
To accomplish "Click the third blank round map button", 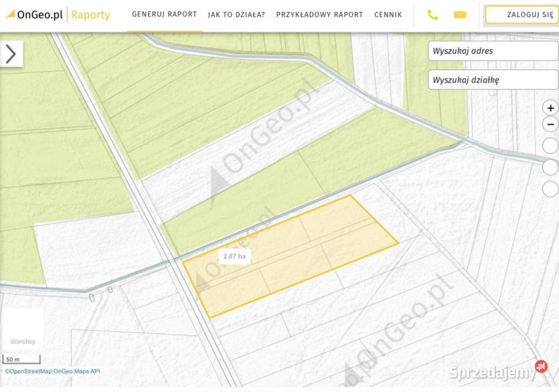I will (550, 189).
